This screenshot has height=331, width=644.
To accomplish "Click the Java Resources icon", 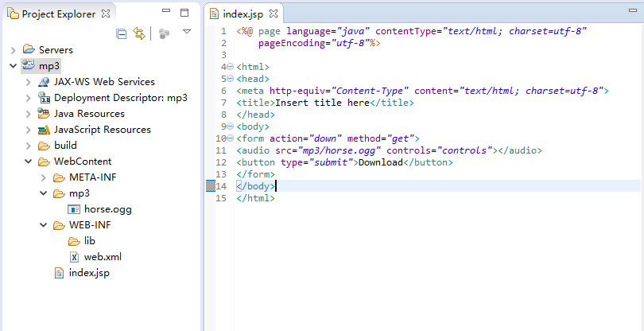I will pos(44,113).
